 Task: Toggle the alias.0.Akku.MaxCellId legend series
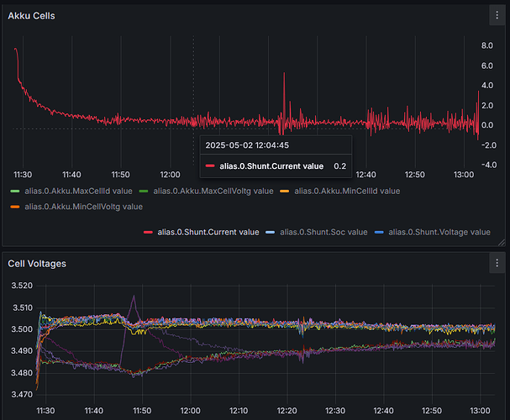click(79, 191)
